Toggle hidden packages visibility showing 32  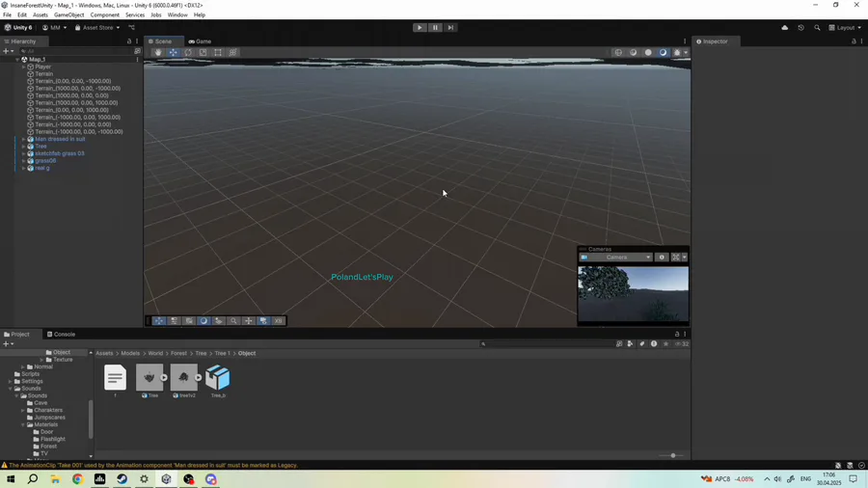pos(682,344)
